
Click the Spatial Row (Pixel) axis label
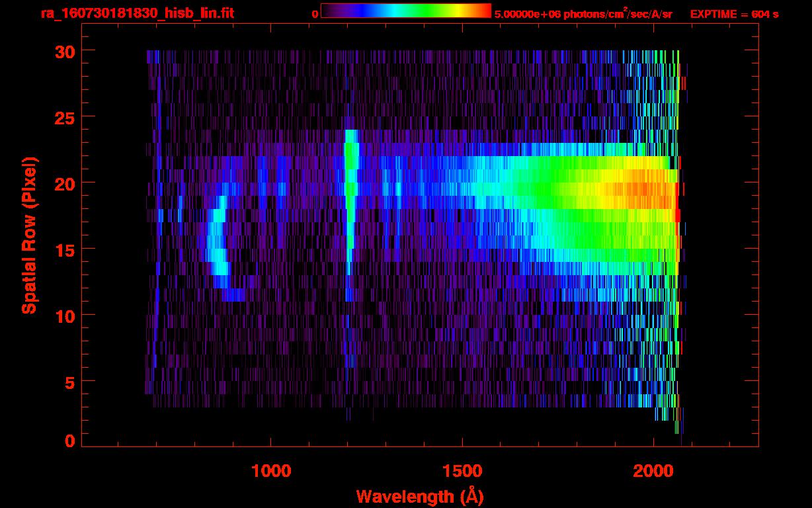[x=28, y=235]
